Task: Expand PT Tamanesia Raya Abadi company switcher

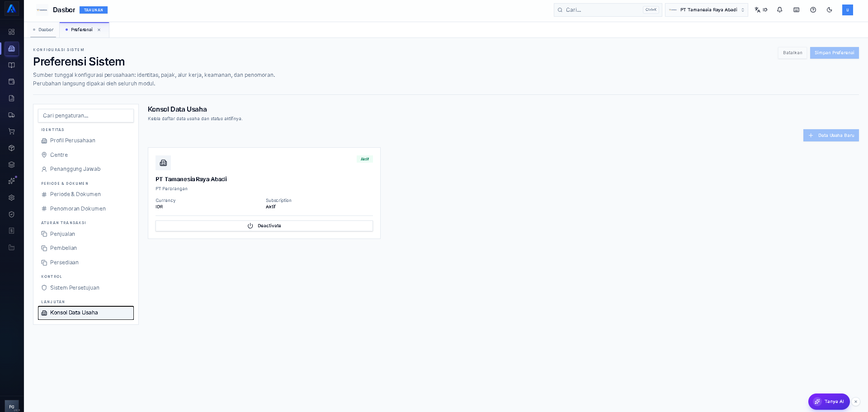Action: pos(707,10)
